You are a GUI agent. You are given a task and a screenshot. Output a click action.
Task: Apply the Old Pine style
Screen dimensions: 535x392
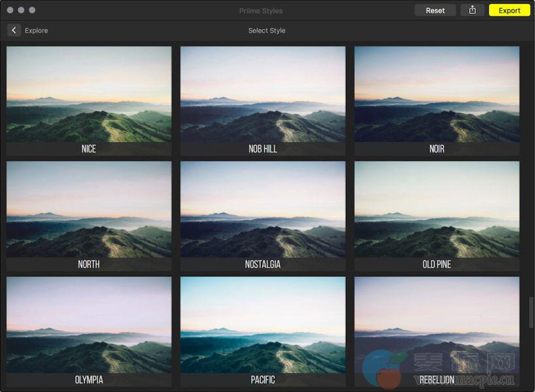point(437,210)
